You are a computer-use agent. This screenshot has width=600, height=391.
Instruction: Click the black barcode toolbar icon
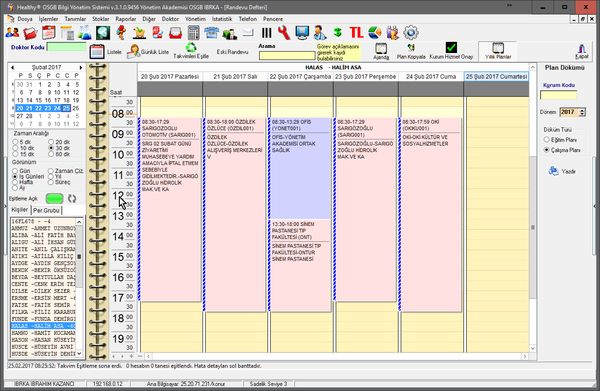(266, 33)
